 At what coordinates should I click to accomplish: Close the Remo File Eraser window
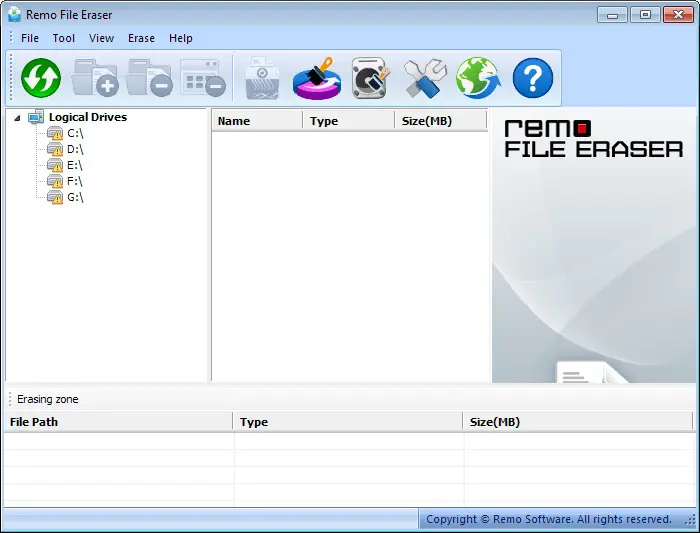pyautogui.click(x=678, y=15)
